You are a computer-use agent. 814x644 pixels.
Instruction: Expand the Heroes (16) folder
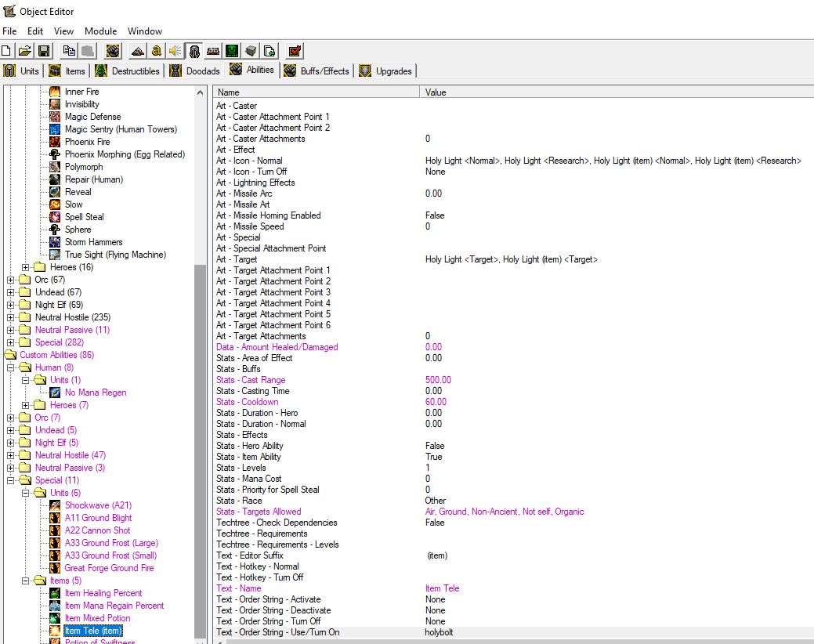click(25, 267)
